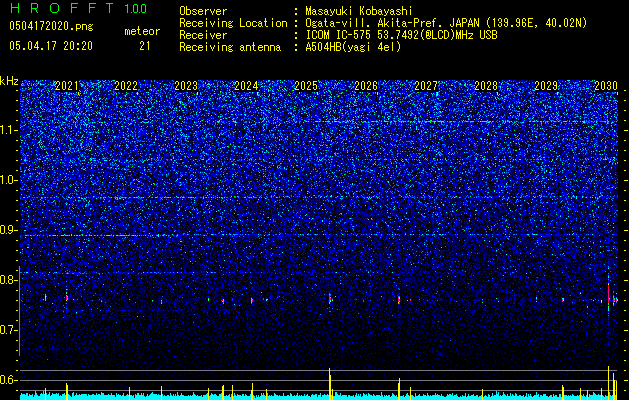Select the filename 0504172020.png
The height and width of the screenshot is (400, 629).
[x=51, y=26]
